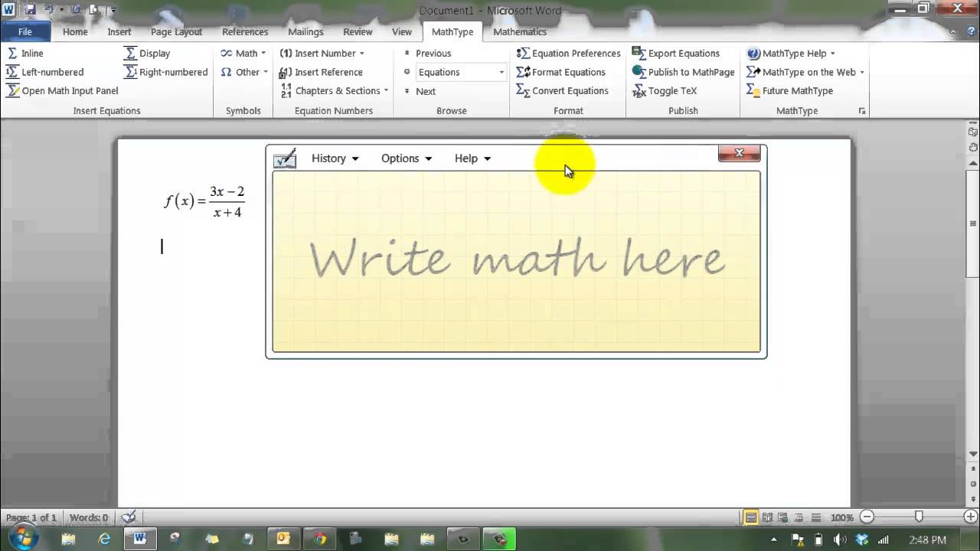Click Convert Equations

click(562, 90)
